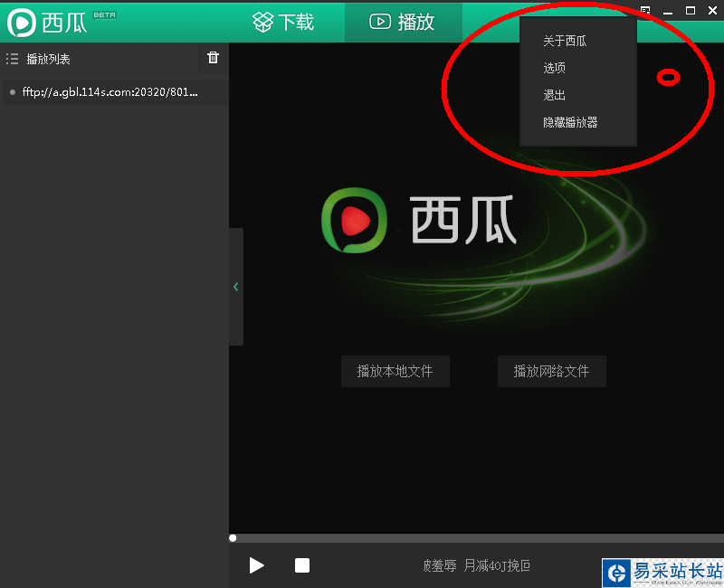Choose 关于西瓜 from the dropdown menu
This screenshot has height=588, width=724.
click(565, 41)
